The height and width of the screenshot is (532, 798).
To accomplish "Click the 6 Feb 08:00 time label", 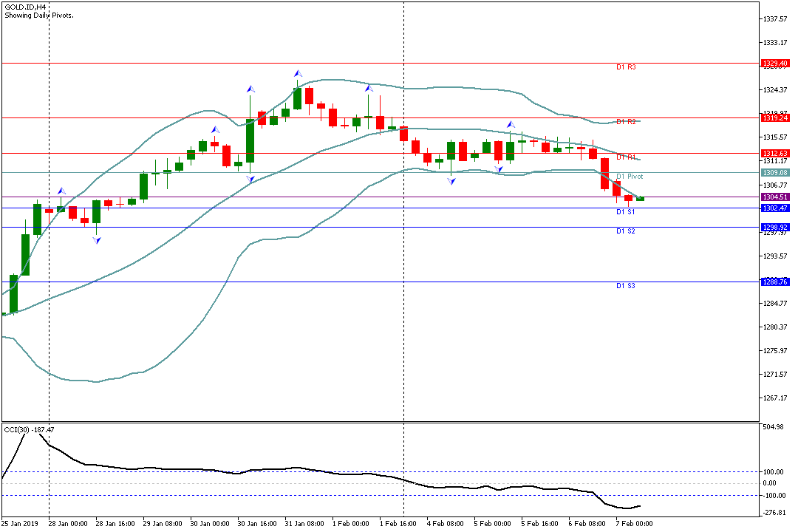I will tap(587, 523).
